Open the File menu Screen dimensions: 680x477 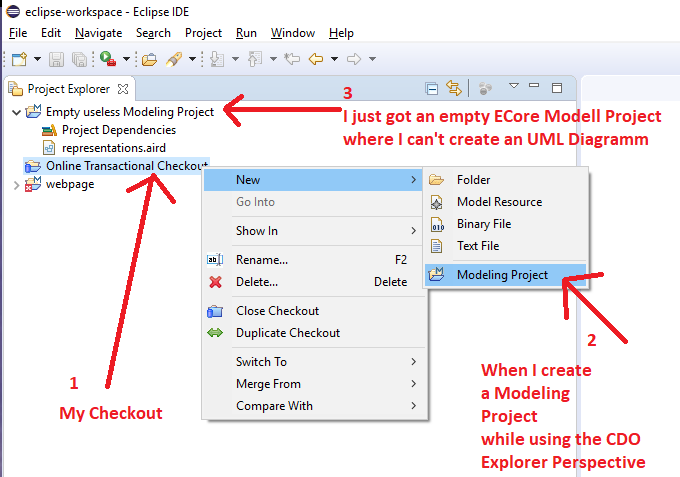pos(18,33)
